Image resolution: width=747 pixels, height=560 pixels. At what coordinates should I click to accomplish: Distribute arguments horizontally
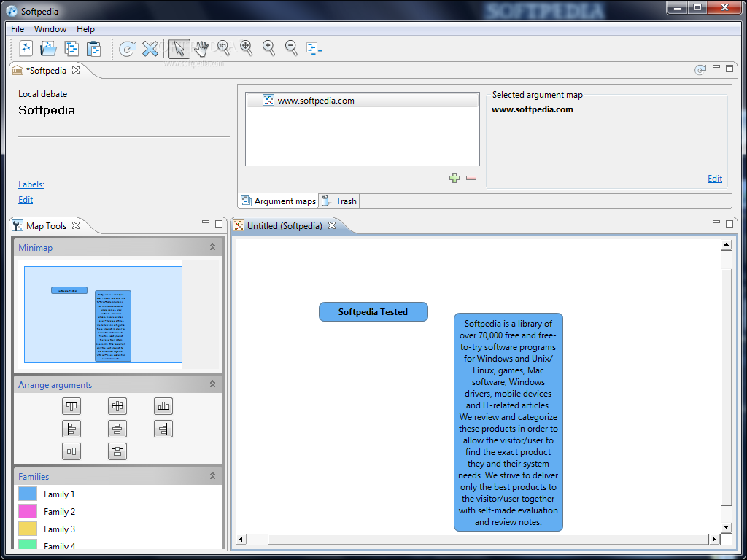click(x=71, y=451)
